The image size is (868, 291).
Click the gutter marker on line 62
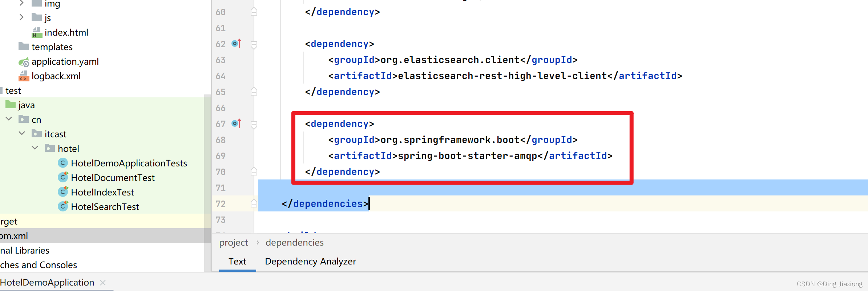tap(237, 44)
